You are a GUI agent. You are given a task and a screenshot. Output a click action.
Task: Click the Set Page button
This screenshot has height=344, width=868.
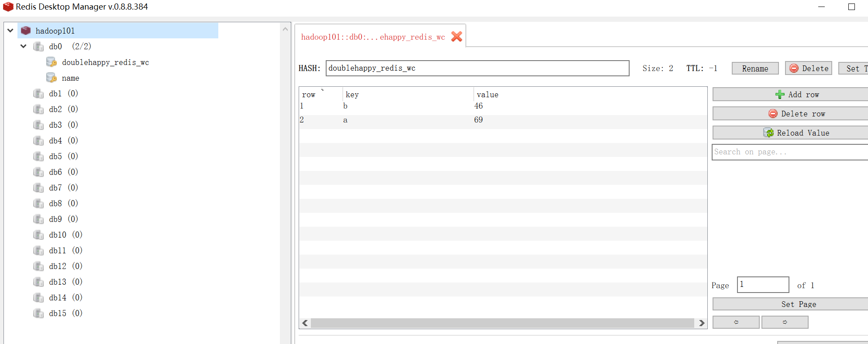(790, 304)
